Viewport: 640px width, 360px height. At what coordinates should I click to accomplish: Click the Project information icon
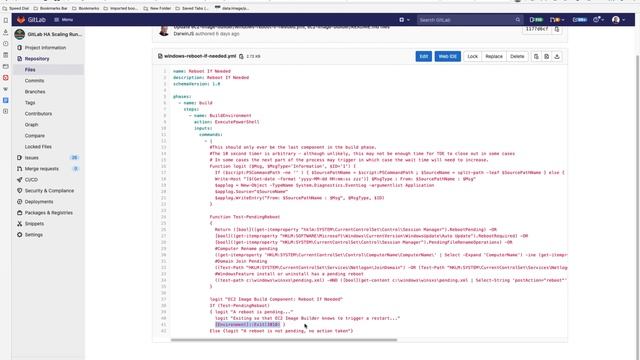(19, 48)
